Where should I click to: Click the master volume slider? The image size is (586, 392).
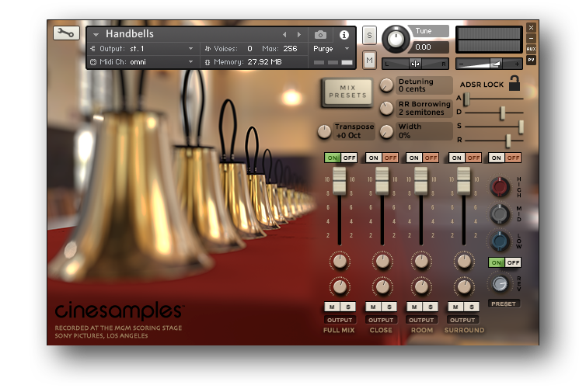click(489, 64)
